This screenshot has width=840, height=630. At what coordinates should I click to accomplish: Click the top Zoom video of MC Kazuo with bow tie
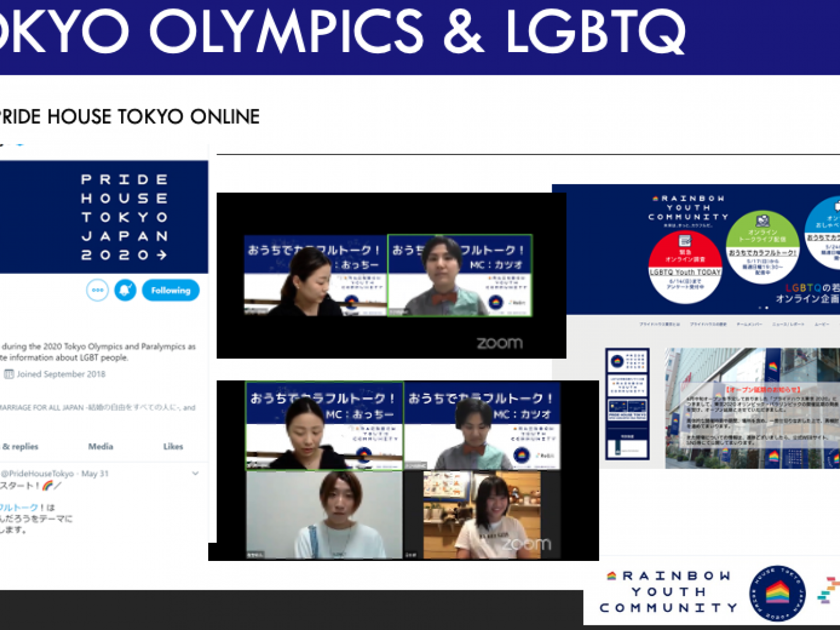[x=460, y=276]
